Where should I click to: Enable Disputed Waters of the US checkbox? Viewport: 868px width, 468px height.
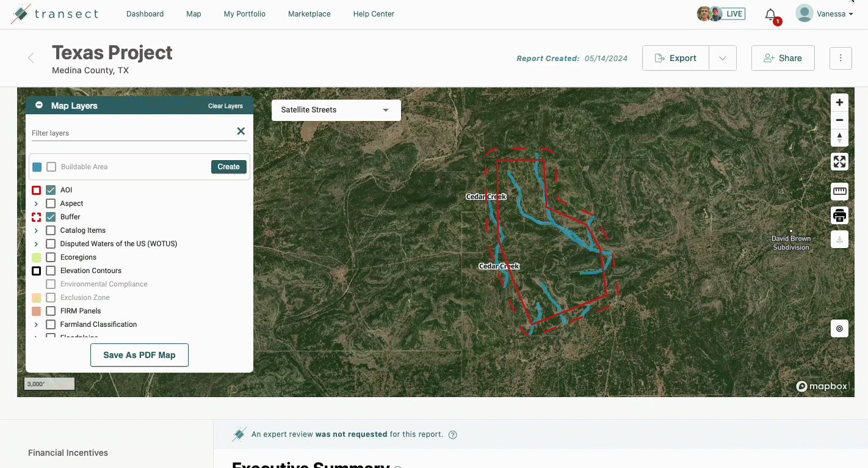(x=51, y=244)
